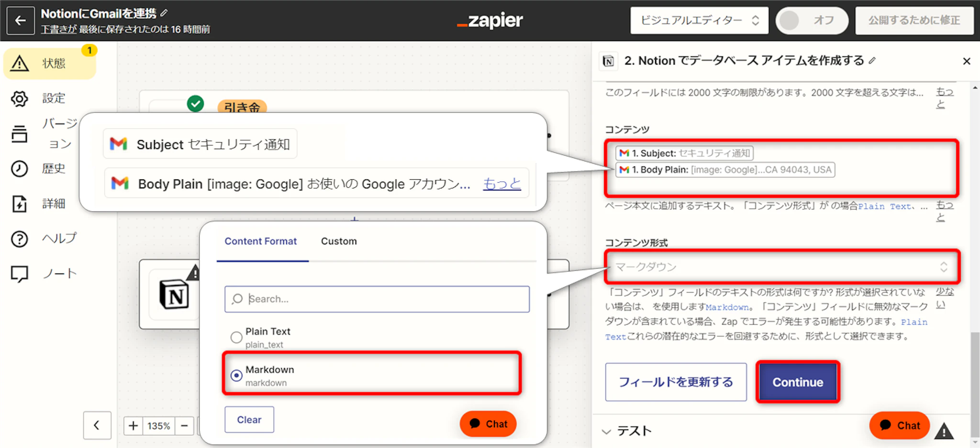Open the バージョン versions icon
Viewport: 980px width, 448px height.
coord(20,134)
